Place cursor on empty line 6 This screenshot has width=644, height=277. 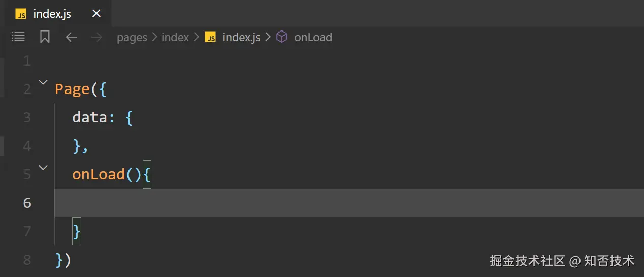coord(305,203)
